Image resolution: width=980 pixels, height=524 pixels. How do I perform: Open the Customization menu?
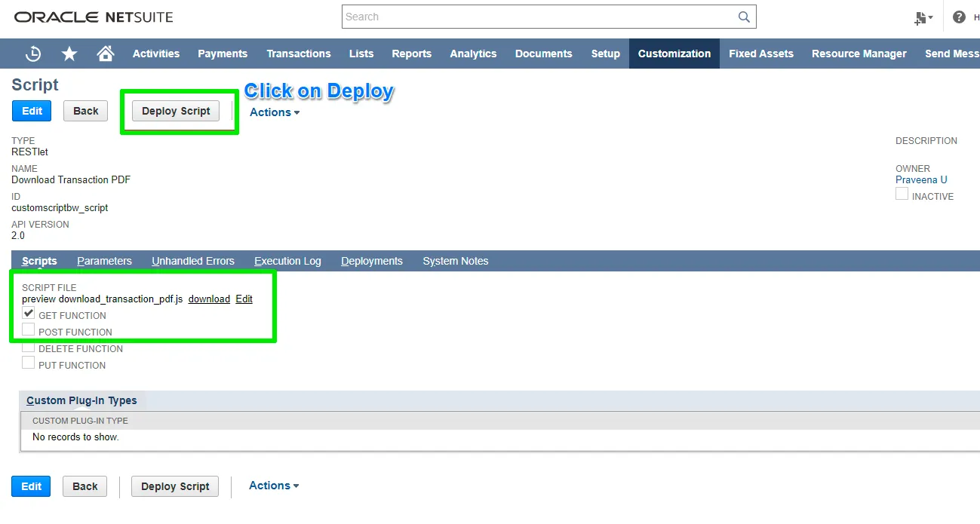tap(674, 54)
